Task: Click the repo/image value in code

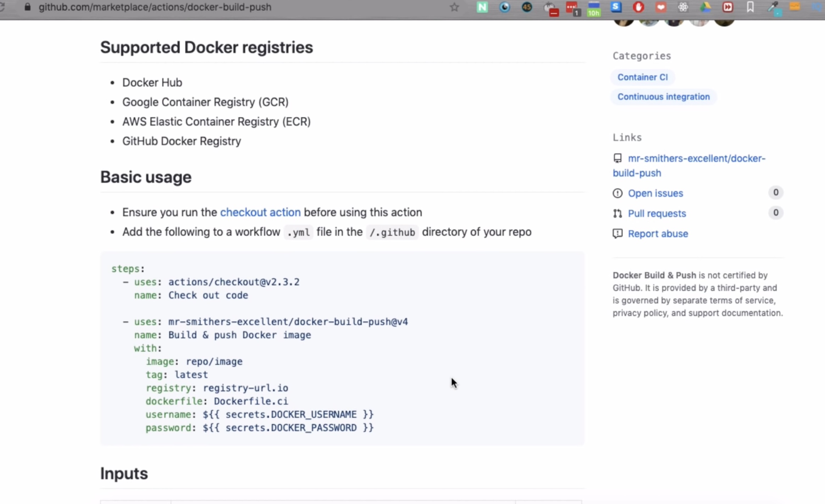Action: point(214,362)
